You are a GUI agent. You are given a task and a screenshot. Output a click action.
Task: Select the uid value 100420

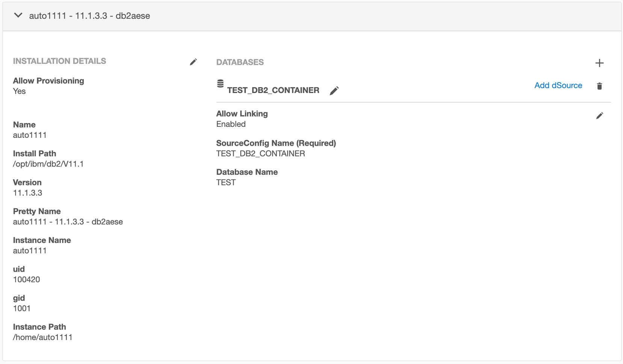tap(26, 280)
